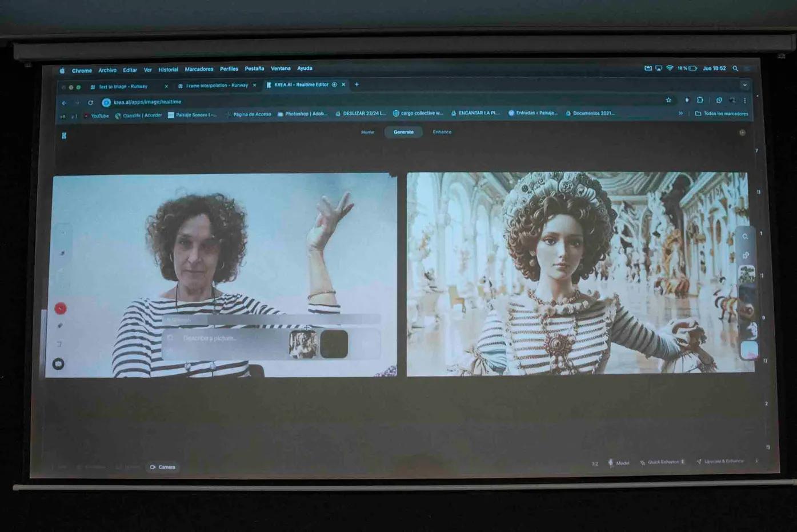Open the Model selector

pyautogui.click(x=619, y=463)
